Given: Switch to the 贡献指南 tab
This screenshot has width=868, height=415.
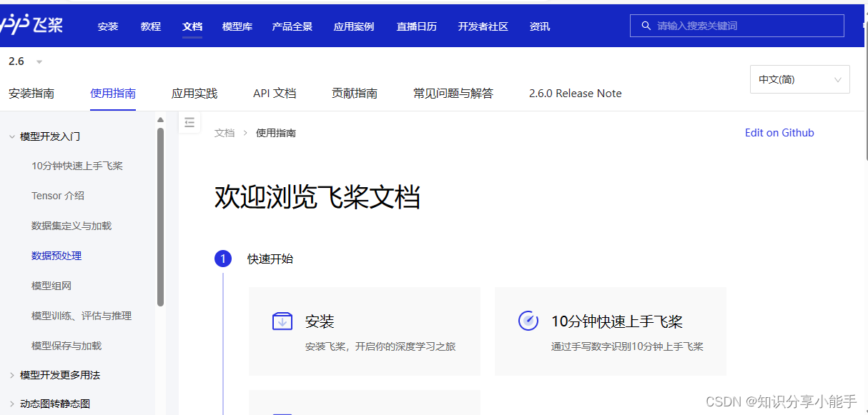Looking at the screenshot, I should pos(355,94).
